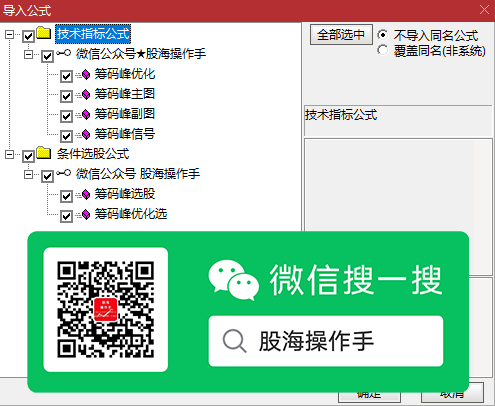Uncheck the 微信公众号★股海操作手 group checkbox
Screen dimensions: 495x406
[47, 56]
